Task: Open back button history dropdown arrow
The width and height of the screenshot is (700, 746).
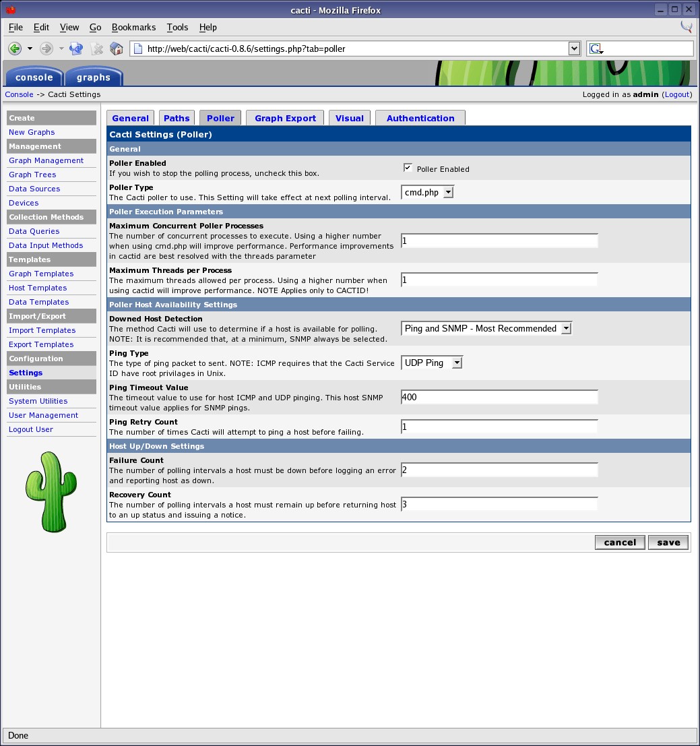Action: click(30, 49)
